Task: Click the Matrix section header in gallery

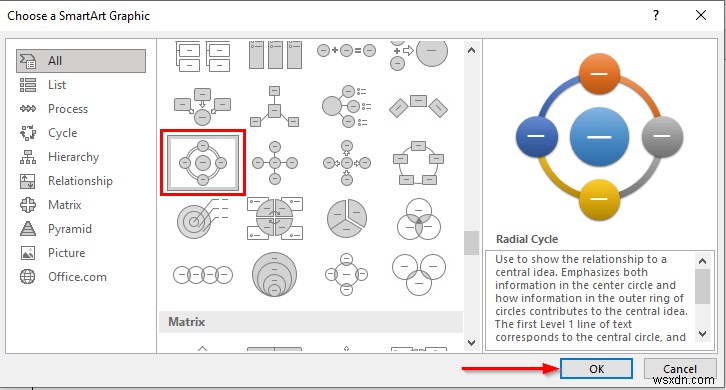Action: tap(311, 322)
